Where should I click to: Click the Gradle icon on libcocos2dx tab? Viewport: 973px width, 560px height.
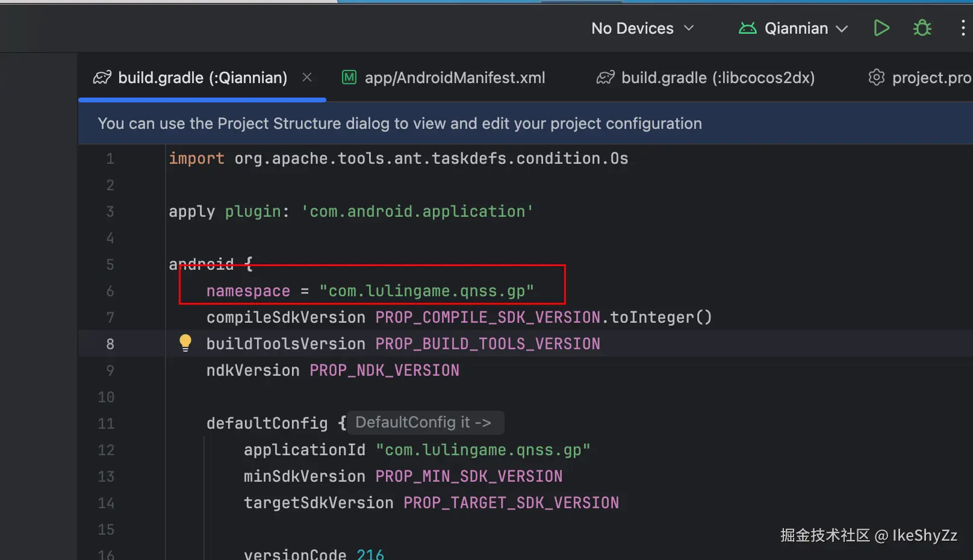(x=606, y=78)
